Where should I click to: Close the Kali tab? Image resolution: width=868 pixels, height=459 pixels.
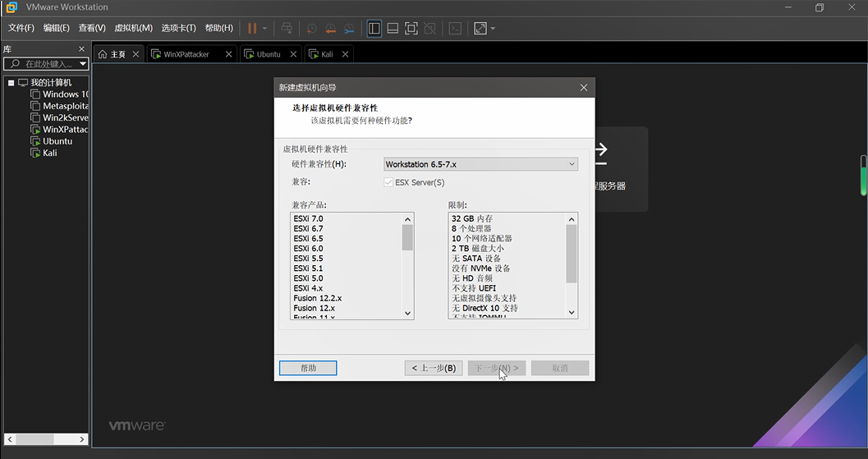coord(346,54)
